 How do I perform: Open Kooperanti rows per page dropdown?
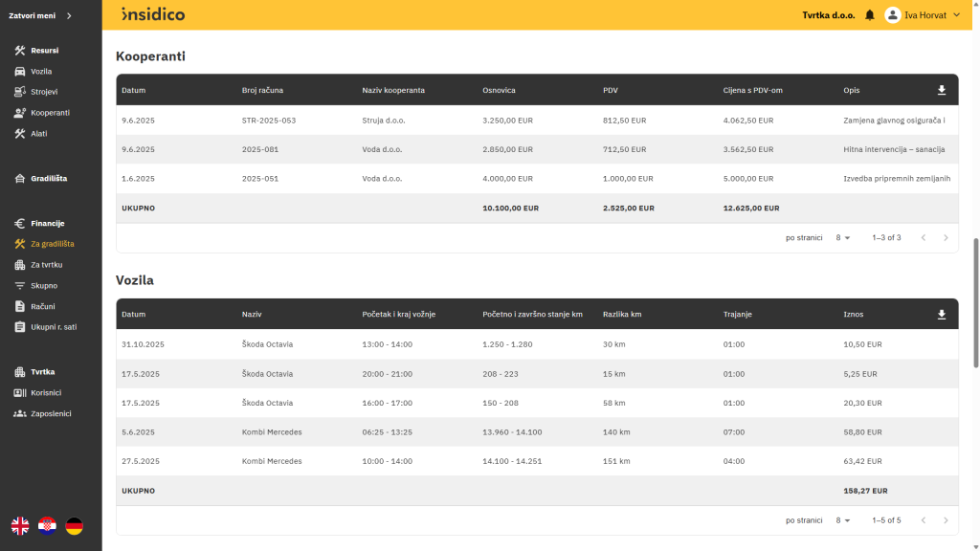(x=842, y=237)
